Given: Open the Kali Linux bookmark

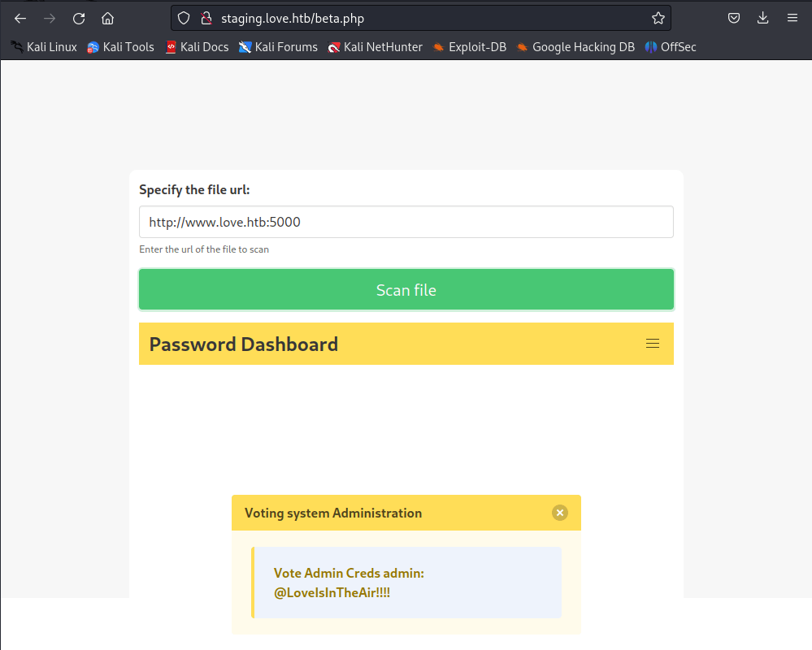Looking at the screenshot, I should pos(44,47).
